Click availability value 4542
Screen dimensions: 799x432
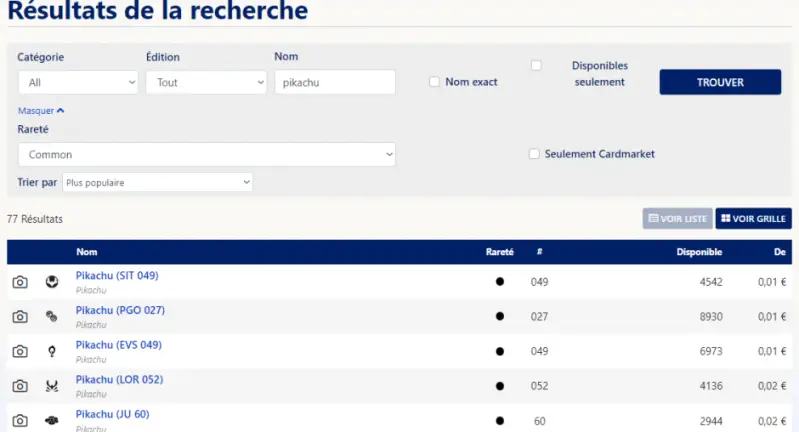711,282
